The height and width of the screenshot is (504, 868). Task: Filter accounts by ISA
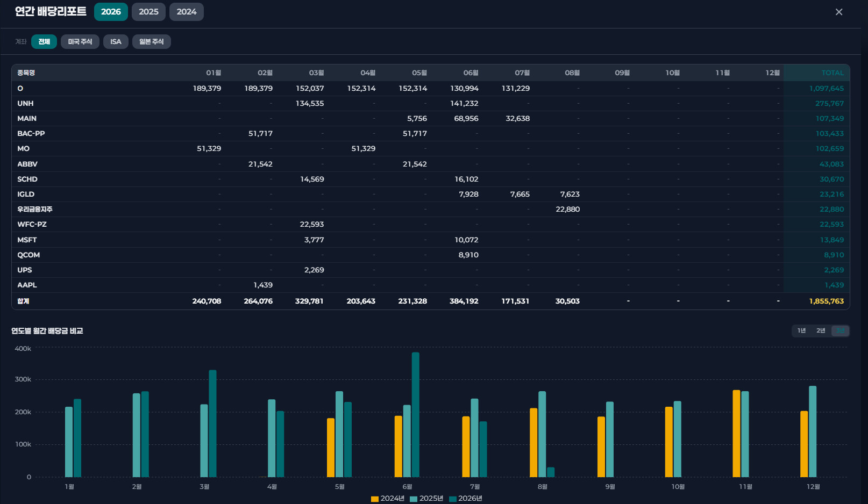pos(116,41)
